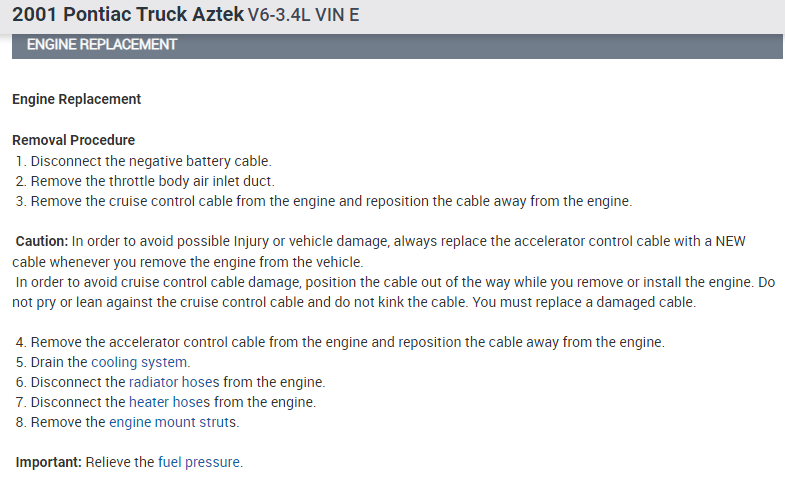Open the cooling system link
The image size is (785, 490).
[140, 362]
